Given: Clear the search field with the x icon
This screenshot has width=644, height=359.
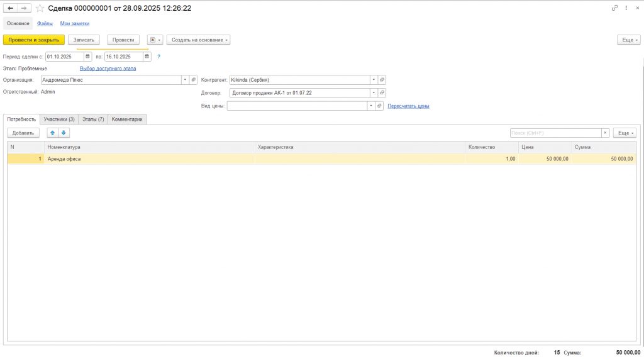Looking at the screenshot, I should click(x=605, y=133).
